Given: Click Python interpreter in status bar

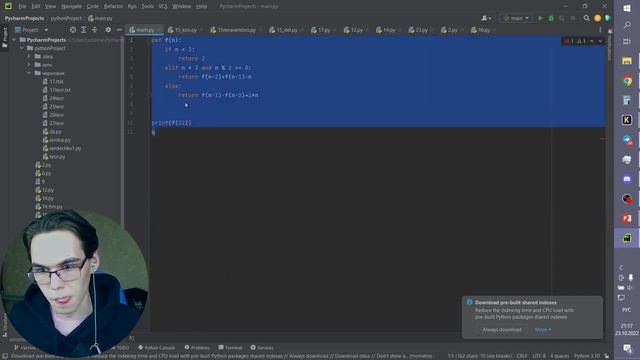Looking at the screenshot, I should (587, 356).
